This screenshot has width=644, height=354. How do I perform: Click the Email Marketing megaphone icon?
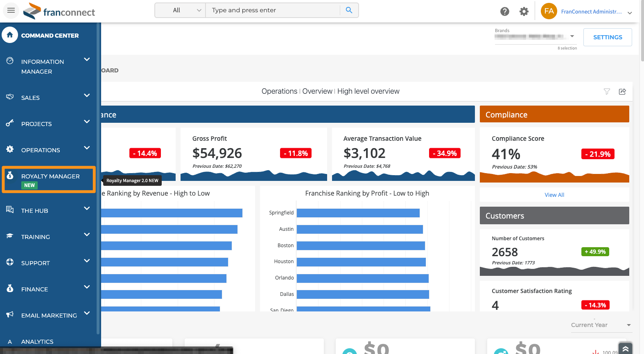point(10,314)
